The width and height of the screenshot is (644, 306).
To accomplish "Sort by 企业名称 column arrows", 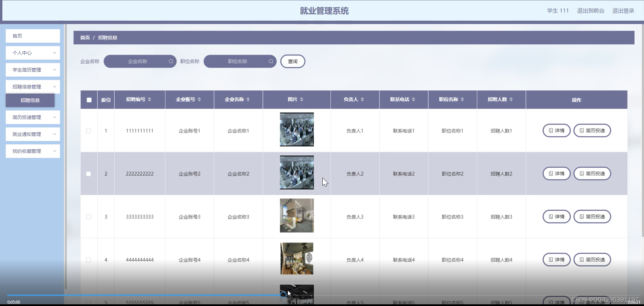I will (248, 99).
